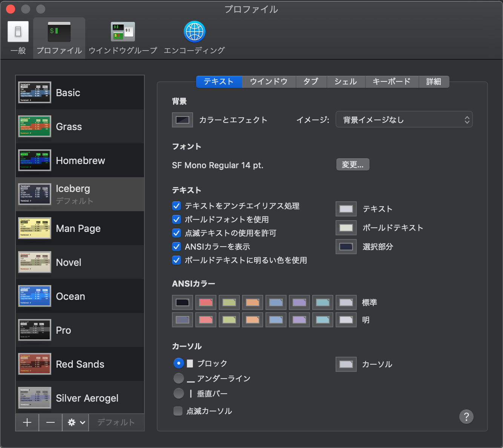This screenshot has width=503, height=448.
Task: Open カラーとエフェクト settings
Action: pyautogui.click(x=182, y=119)
